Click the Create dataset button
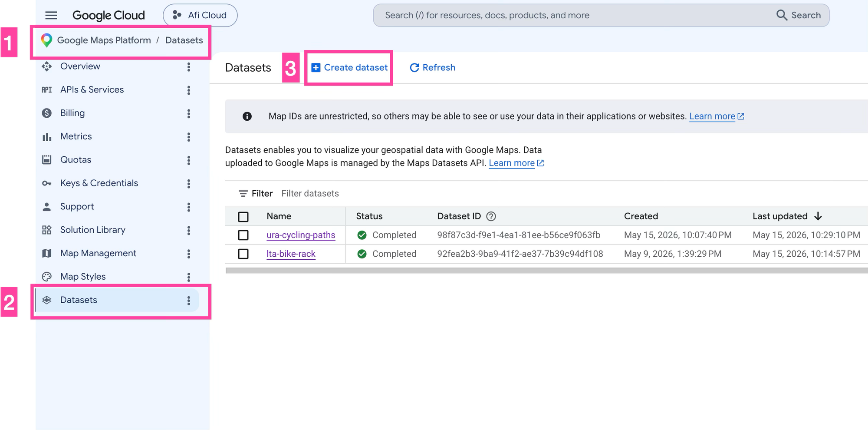Viewport: 868px width, 430px height. [349, 68]
